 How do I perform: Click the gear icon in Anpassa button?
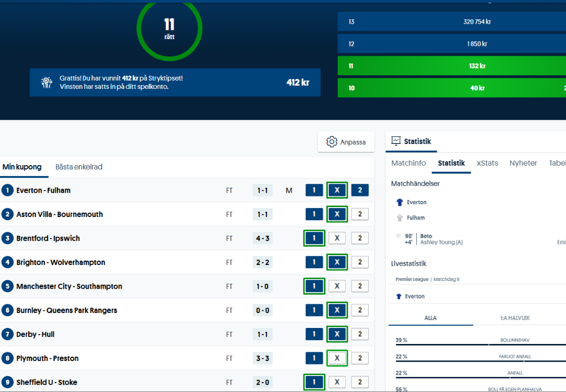332,142
